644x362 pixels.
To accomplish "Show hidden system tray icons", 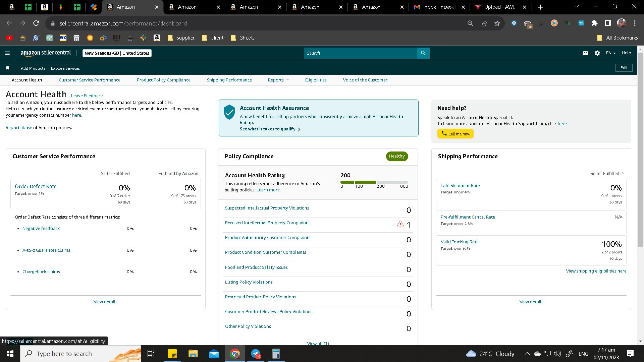I will [527, 354].
